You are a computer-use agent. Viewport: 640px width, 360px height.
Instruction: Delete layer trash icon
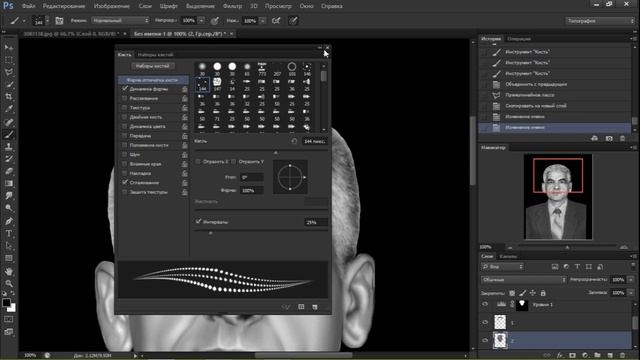[x=622, y=356]
